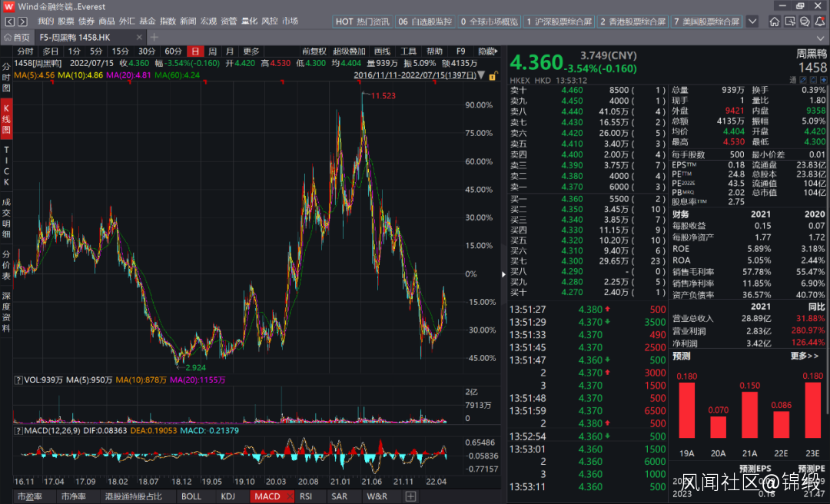Open the 分价表 sidebar view
The image size is (830, 504).
(6, 265)
